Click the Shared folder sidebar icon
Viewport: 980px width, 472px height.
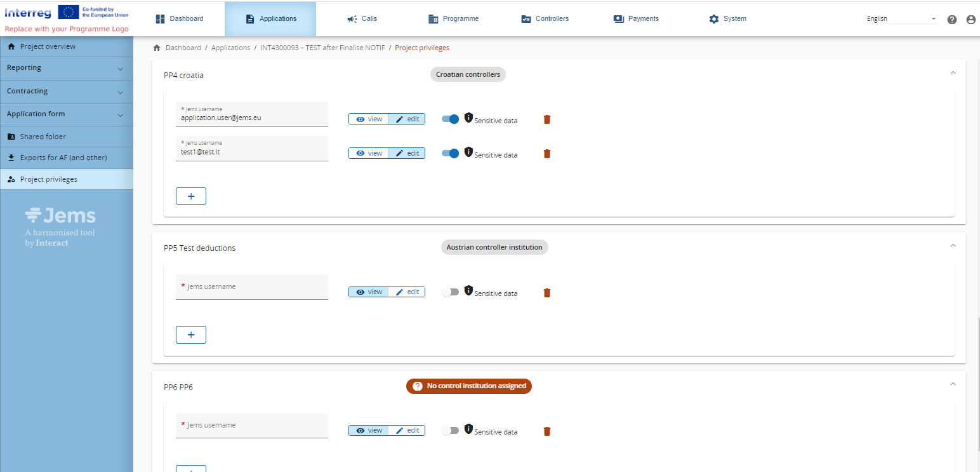tap(11, 137)
